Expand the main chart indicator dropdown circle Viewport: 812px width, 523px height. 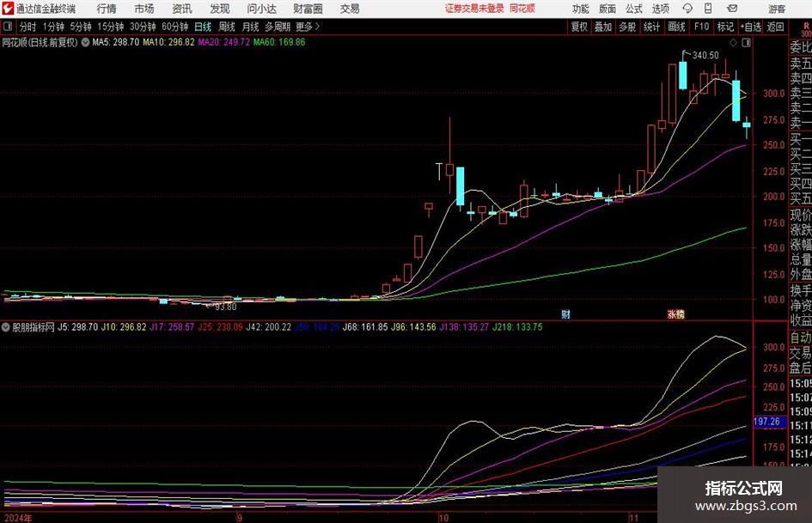(85, 42)
